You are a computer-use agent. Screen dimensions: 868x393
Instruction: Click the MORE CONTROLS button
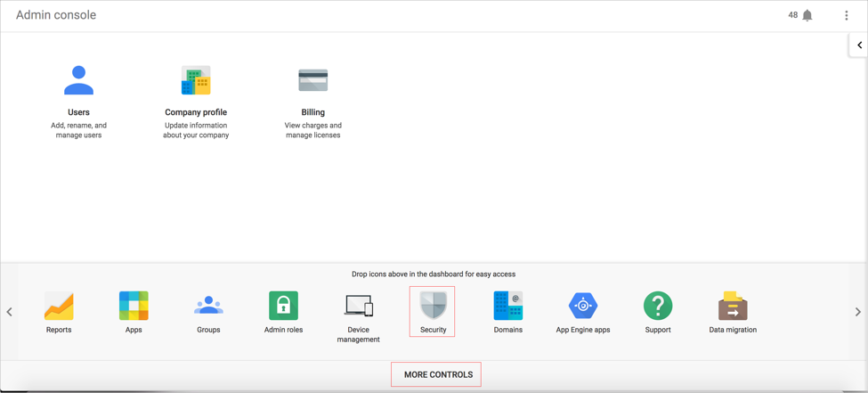point(437,374)
